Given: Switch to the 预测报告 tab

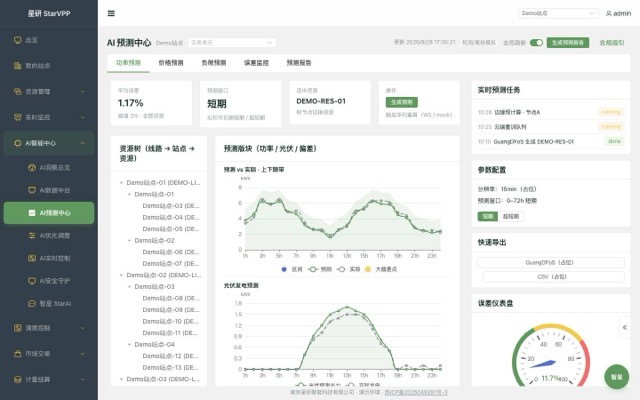Looking at the screenshot, I should point(299,63).
